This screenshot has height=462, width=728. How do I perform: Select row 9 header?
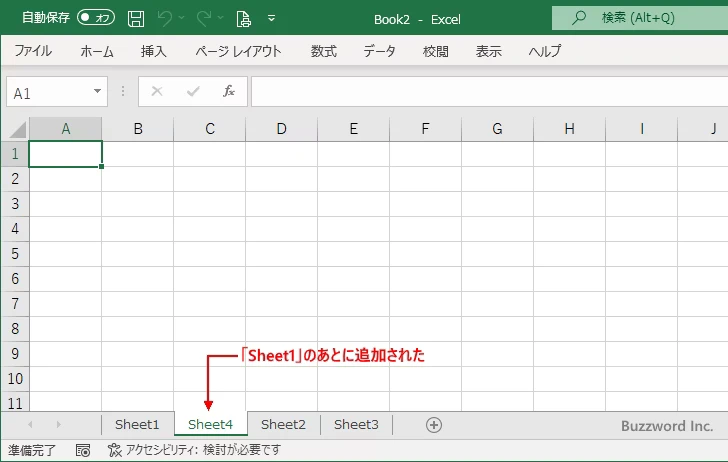click(x=15, y=354)
